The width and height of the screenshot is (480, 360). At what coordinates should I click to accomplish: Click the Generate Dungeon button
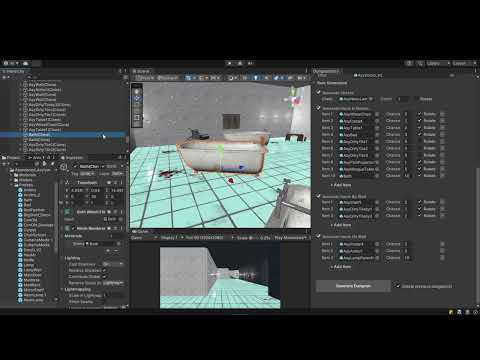coord(353,286)
